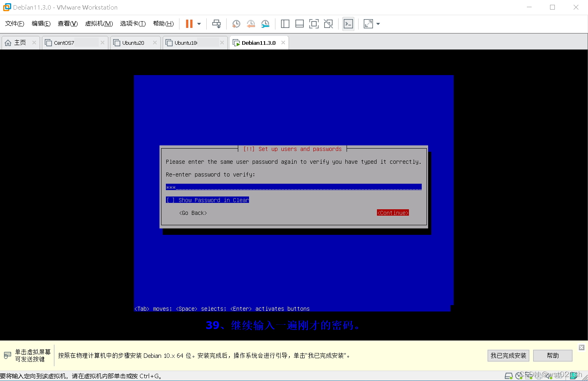Revert virtual machine to previous snapshot
This screenshot has height=381, width=588.
tap(251, 24)
